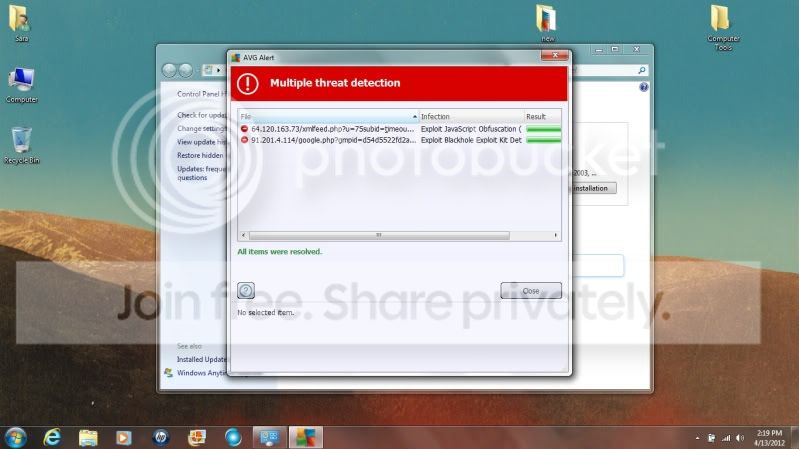Open Windows Media Player from the taskbar
The height and width of the screenshot is (449, 799).
click(124, 437)
